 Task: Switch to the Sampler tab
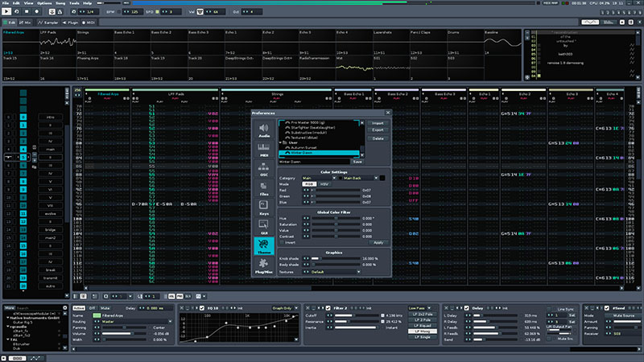(48, 23)
